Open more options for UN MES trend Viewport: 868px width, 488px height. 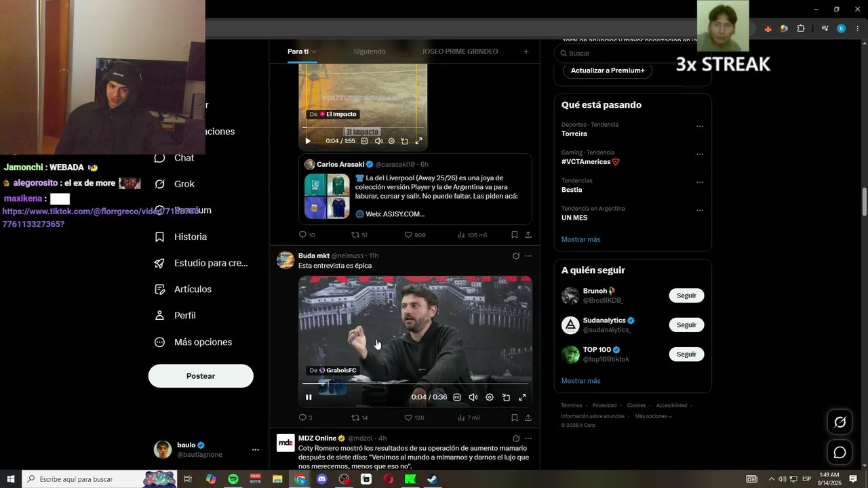click(x=700, y=210)
